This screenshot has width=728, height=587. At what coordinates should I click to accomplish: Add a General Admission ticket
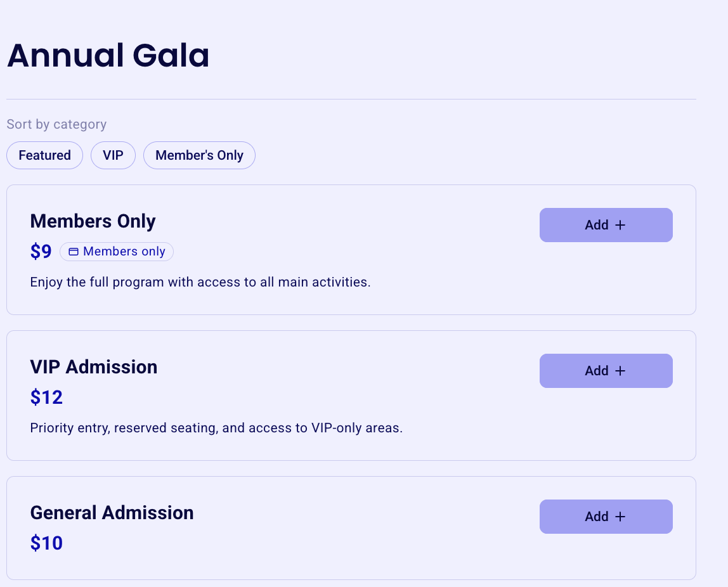coord(606,517)
